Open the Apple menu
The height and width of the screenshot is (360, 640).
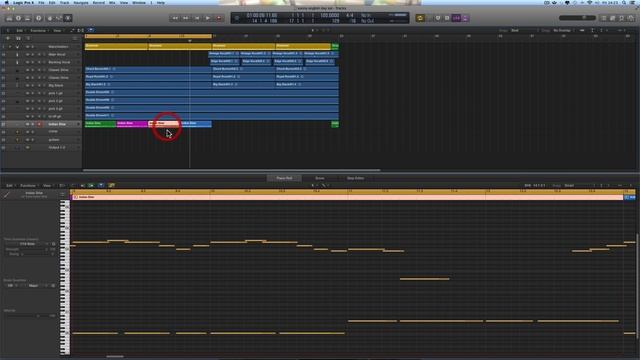7,2
